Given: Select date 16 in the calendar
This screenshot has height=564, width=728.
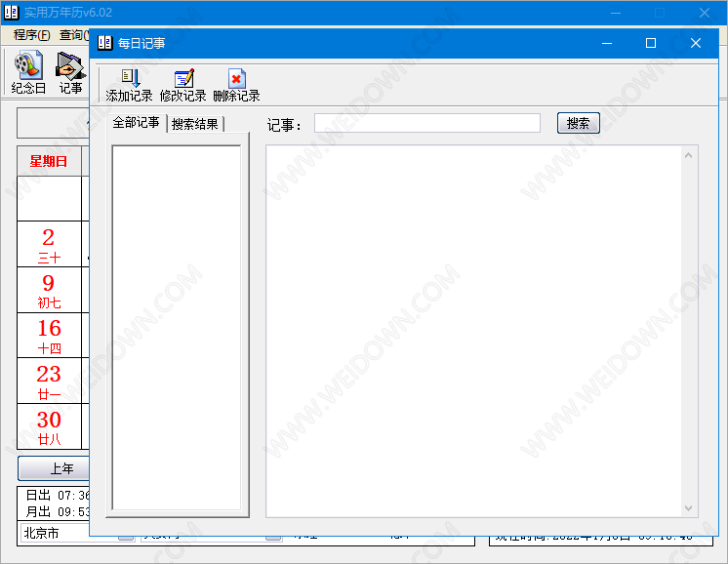Looking at the screenshot, I should pyautogui.click(x=49, y=335).
